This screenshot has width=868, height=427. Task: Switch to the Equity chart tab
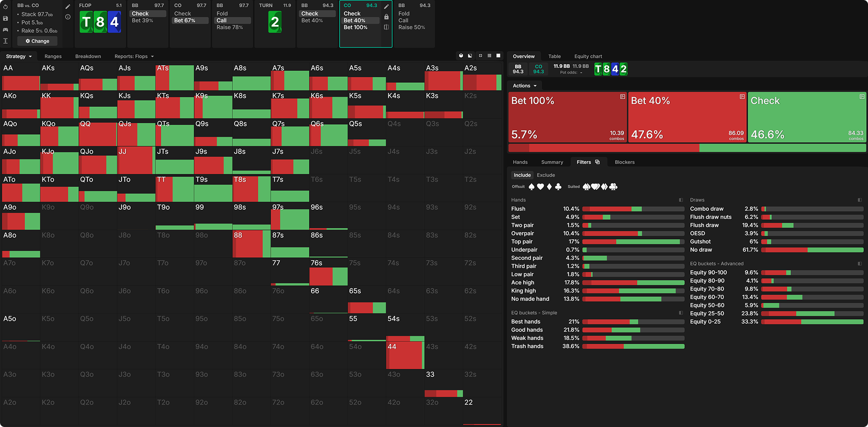[x=588, y=56]
